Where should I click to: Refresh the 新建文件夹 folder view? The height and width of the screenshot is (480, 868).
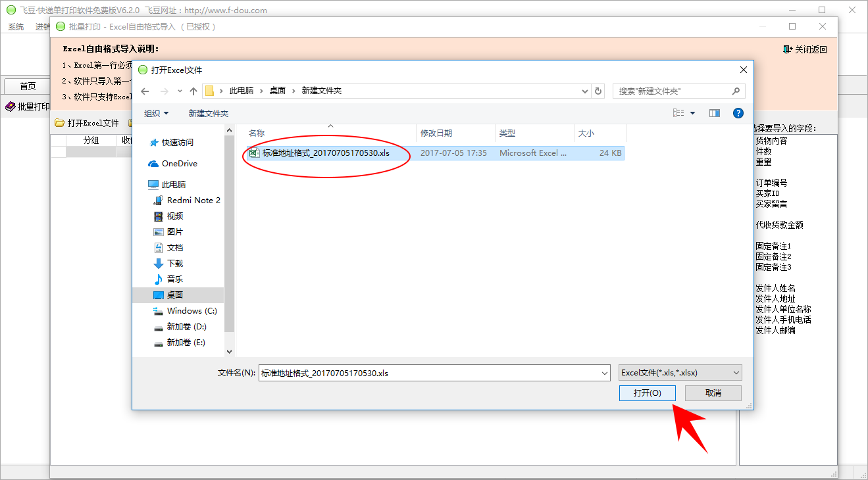tap(598, 91)
